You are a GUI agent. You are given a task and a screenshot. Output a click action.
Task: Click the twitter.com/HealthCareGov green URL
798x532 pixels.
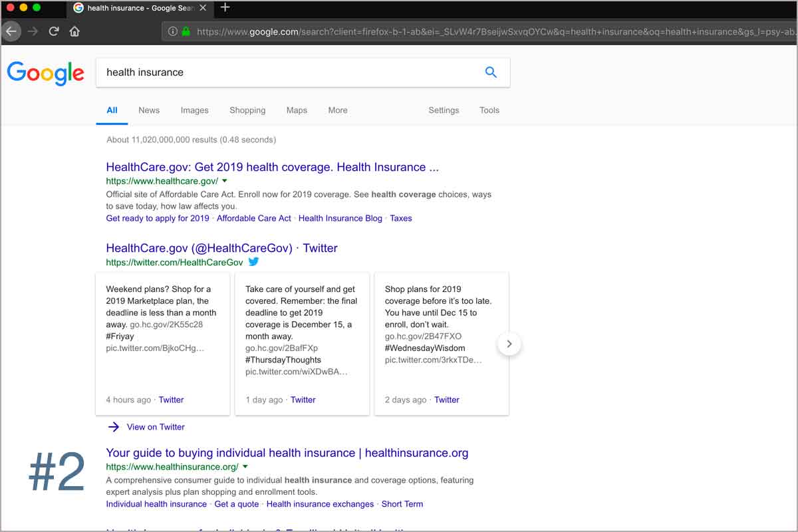pyautogui.click(x=174, y=263)
